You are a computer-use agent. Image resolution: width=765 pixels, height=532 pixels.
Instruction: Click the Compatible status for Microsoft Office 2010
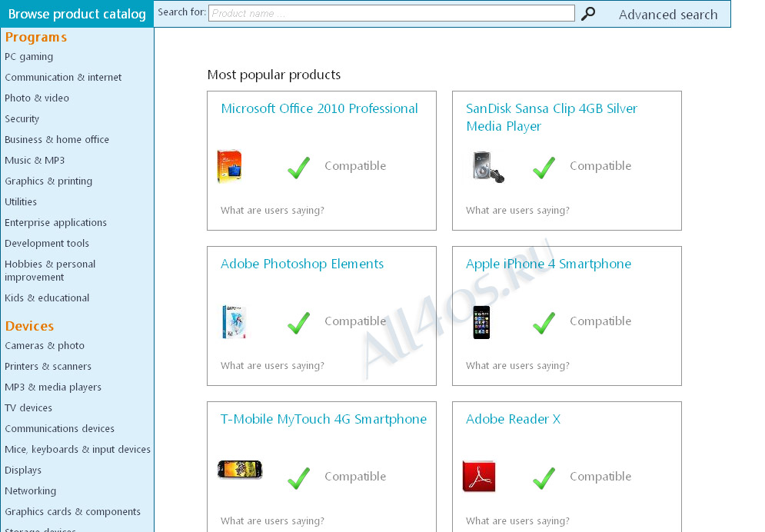355,166
